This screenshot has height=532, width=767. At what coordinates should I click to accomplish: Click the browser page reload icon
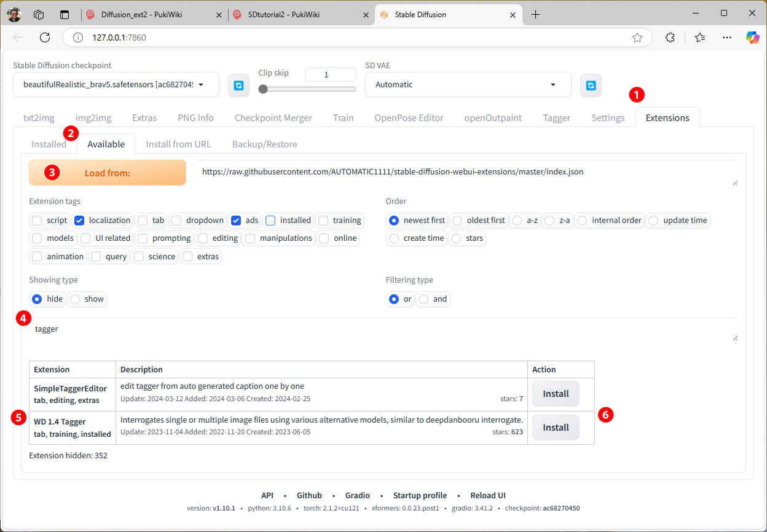45,37
